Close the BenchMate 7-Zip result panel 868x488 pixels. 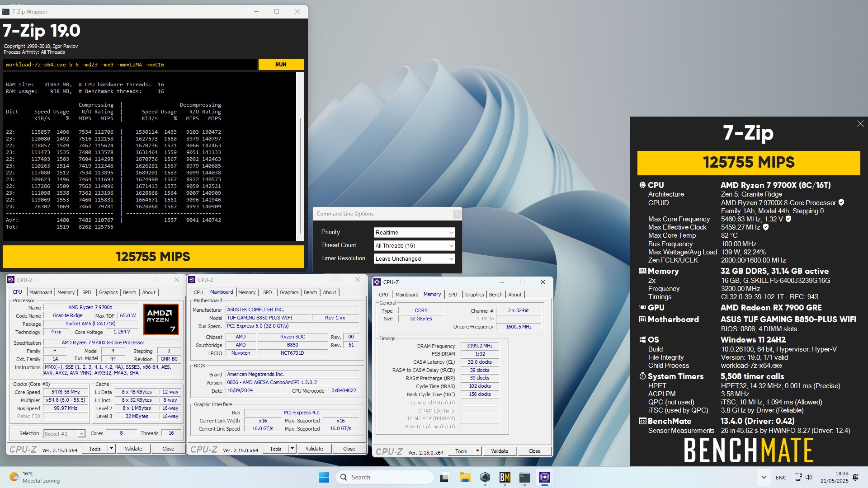(860, 124)
